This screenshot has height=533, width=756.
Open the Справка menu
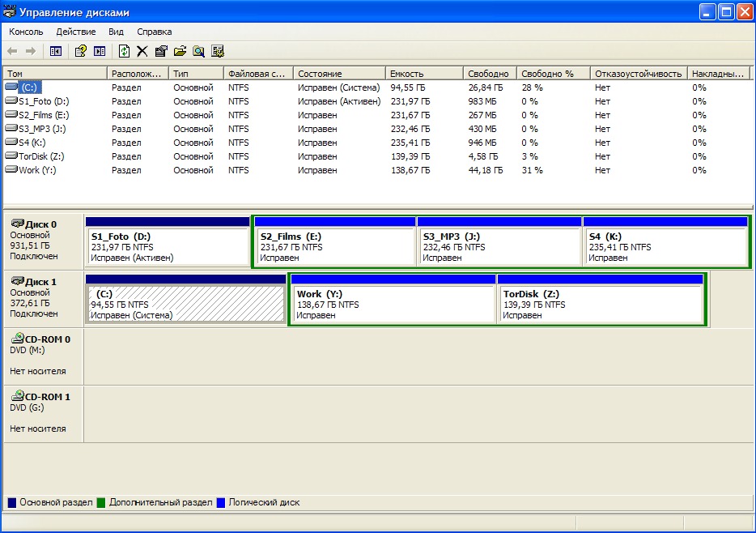coord(154,32)
